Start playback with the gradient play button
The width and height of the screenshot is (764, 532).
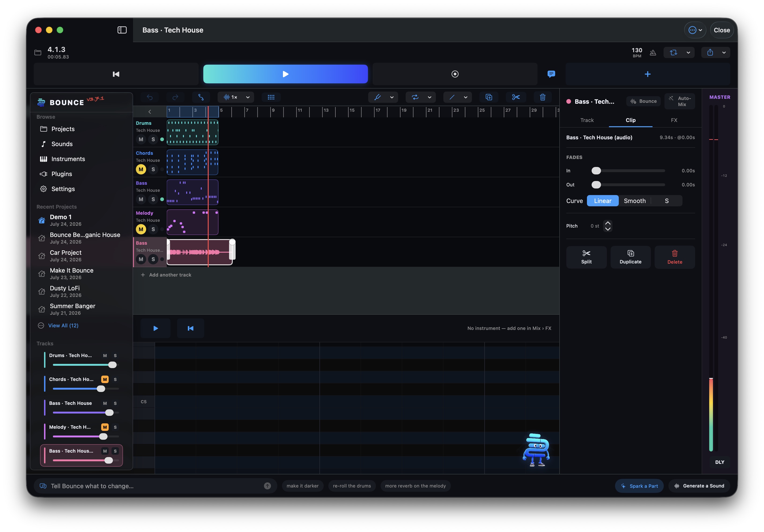[285, 74]
